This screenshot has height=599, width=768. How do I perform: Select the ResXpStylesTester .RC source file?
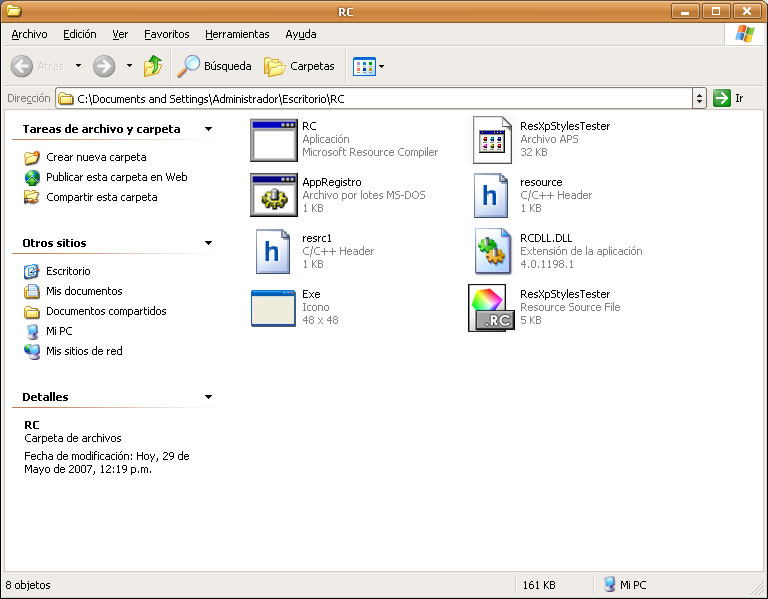pyautogui.click(x=491, y=307)
